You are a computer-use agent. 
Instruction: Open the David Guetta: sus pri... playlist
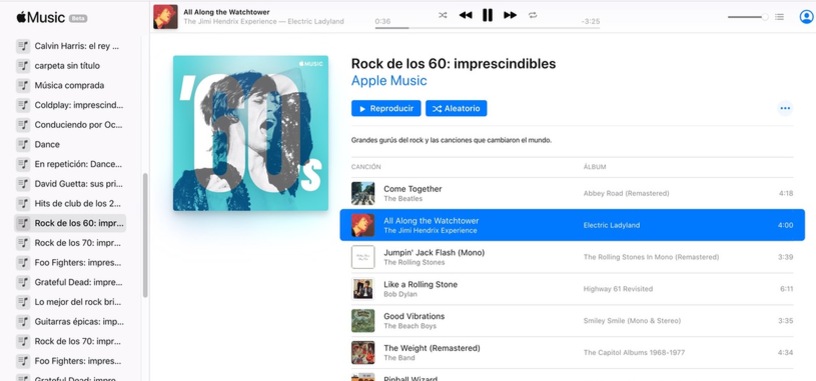pyautogui.click(x=70, y=184)
